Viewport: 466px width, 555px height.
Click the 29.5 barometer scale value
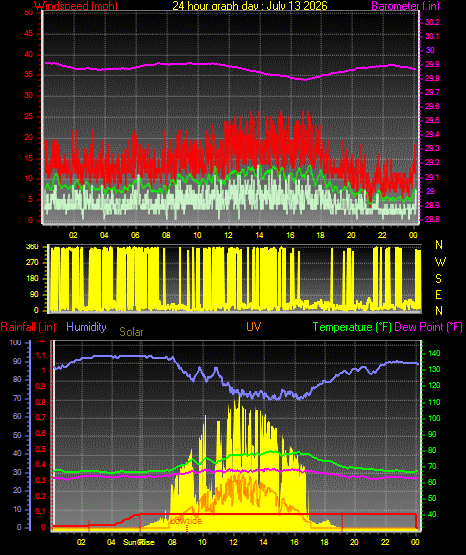tap(432, 120)
